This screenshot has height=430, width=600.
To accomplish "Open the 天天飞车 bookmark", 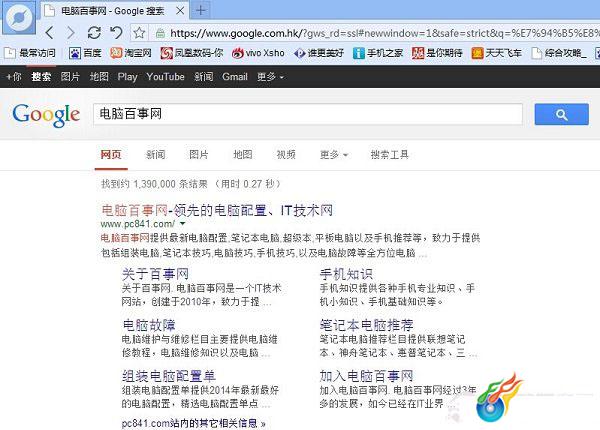I will [497, 53].
